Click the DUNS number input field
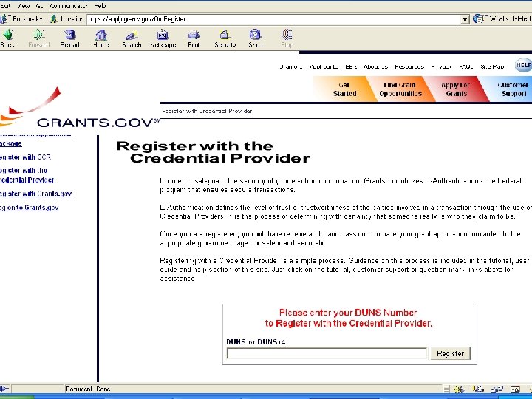 click(x=327, y=353)
